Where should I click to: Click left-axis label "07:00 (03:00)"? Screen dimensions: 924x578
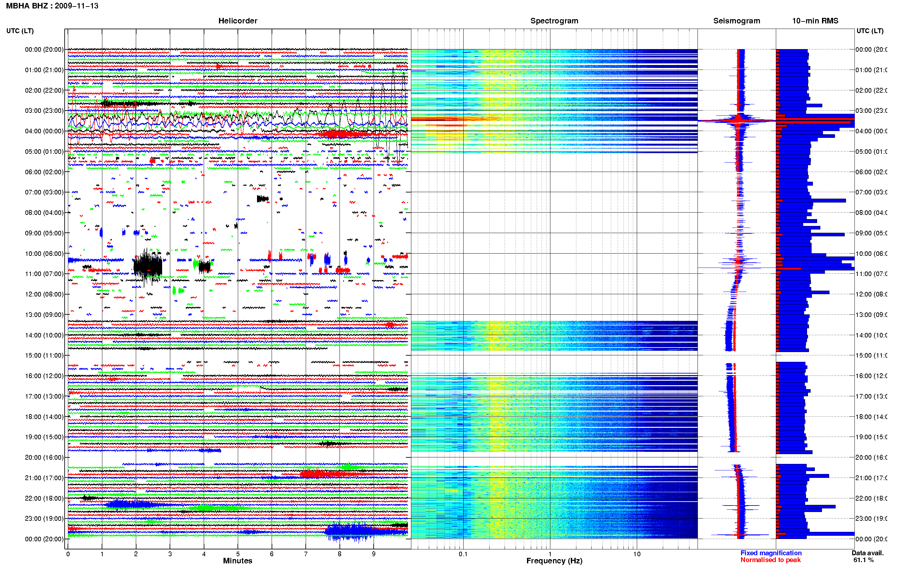[x=44, y=192]
